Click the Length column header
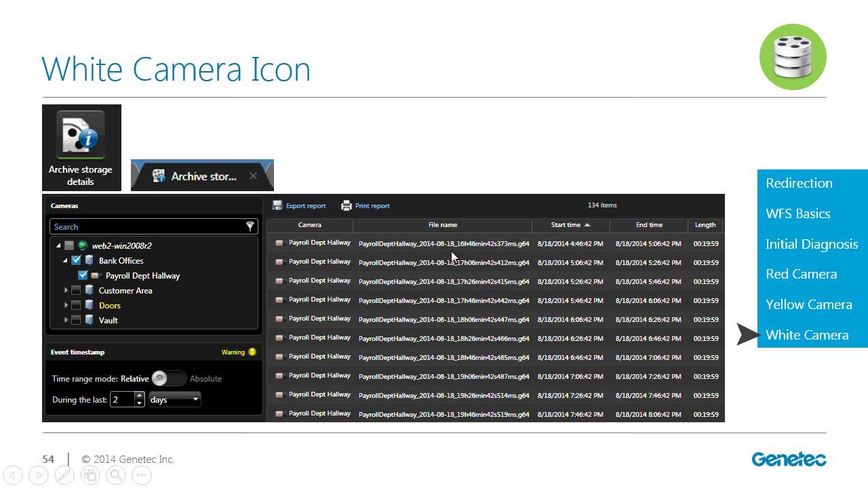Viewport: 868px width, 488px height. pos(705,225)
